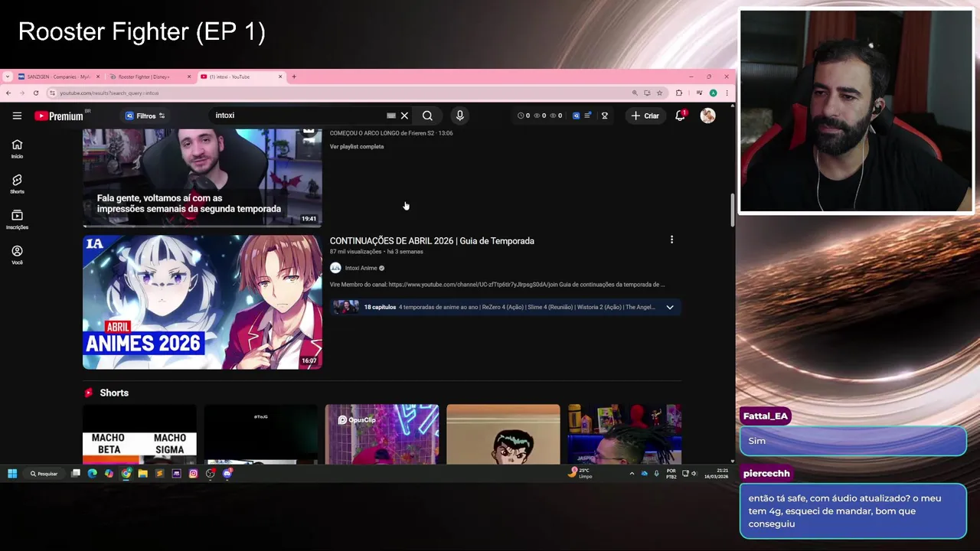Open the on-screen keyboard icon in search box
The height and width of the screenshot is (551, 980).
(x=391, y=116)
